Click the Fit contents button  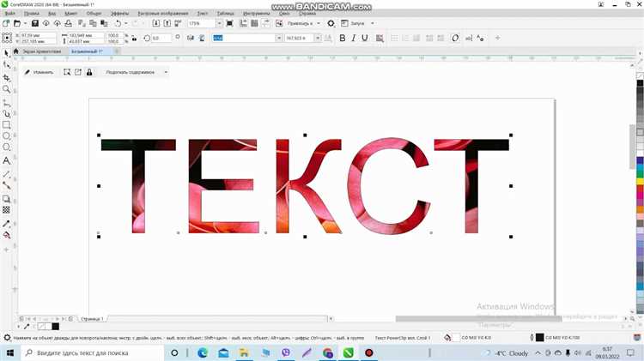click(131, 72)
